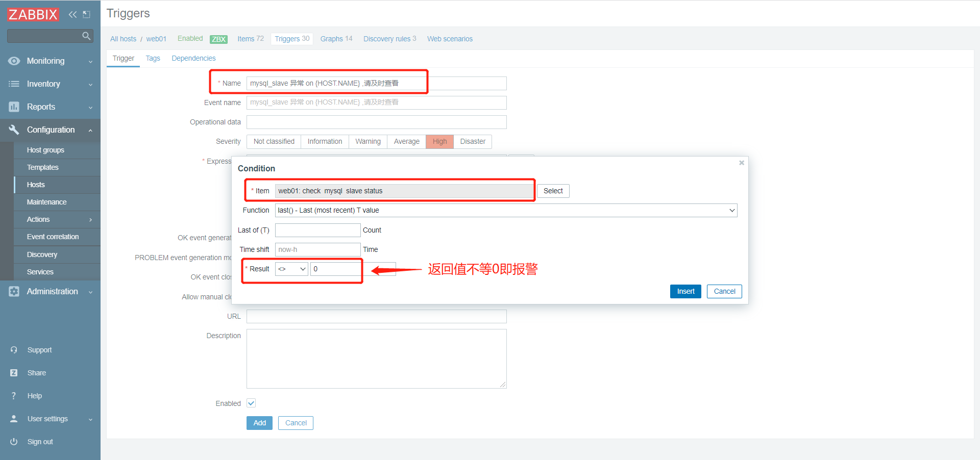Open Host groups in Configuration menu
Viewport: 980px width, 460px height.
pyautogui.click(x=45, y=150)
